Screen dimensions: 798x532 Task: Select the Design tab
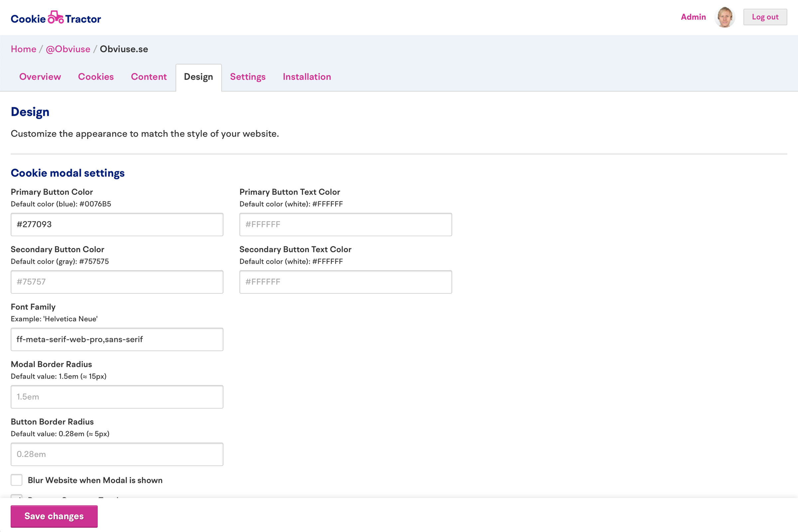tap(199, 77)
